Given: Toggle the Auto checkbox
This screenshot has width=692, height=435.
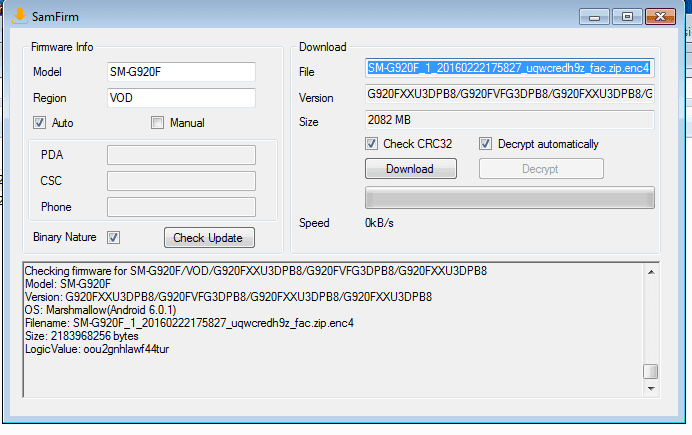Looking at the screenshot, I should point(39,123).
